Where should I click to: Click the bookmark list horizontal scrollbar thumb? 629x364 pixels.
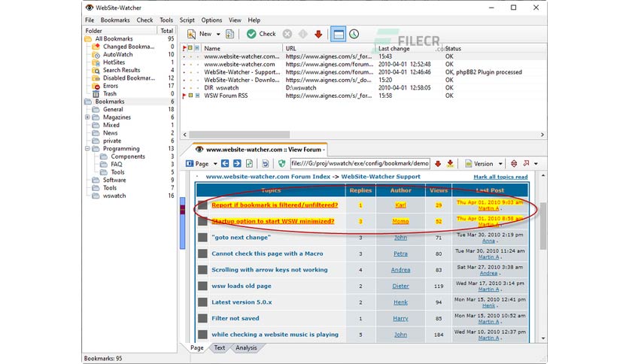239,135
